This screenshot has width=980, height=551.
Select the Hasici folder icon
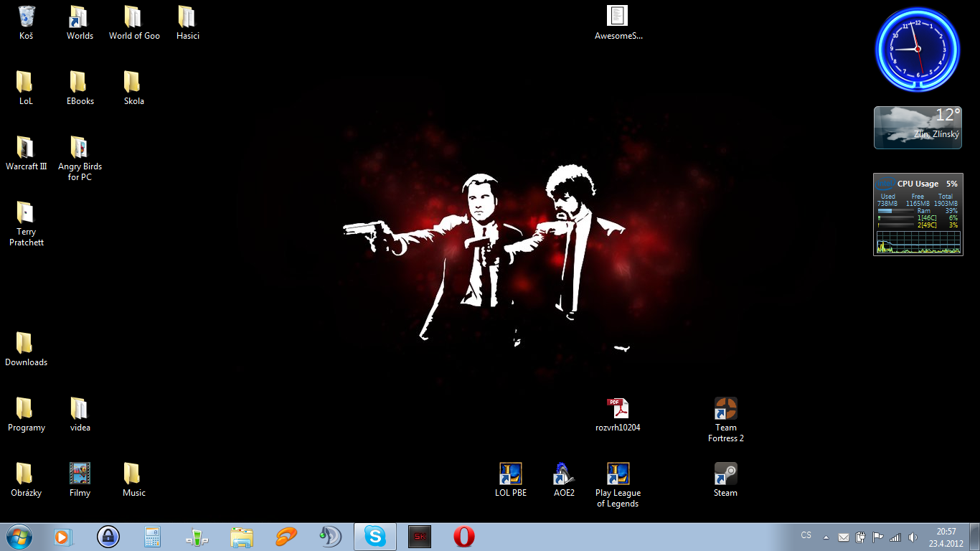click(187, 23)
